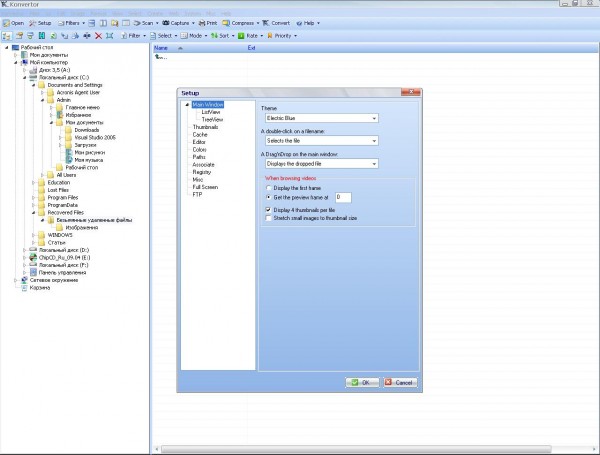Expand the Program Files folder node
This screenshot has width=600, height=455.
[34, 197]
